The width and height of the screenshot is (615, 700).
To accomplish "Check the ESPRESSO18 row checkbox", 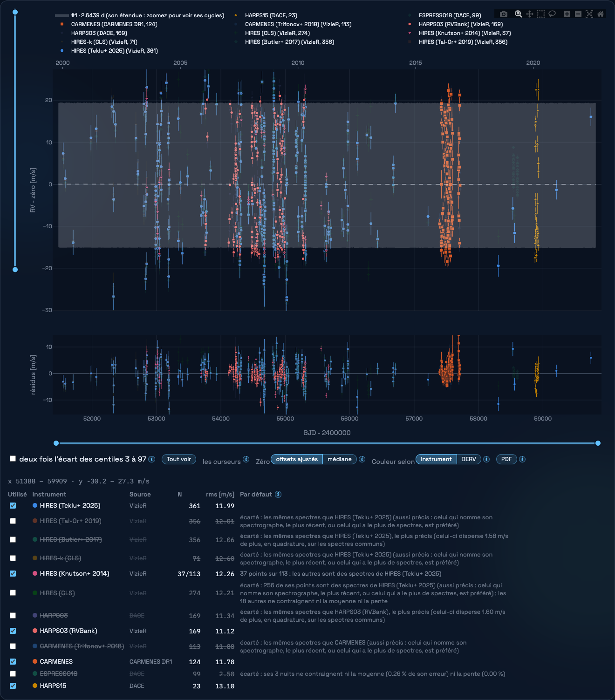I will 13,674.
